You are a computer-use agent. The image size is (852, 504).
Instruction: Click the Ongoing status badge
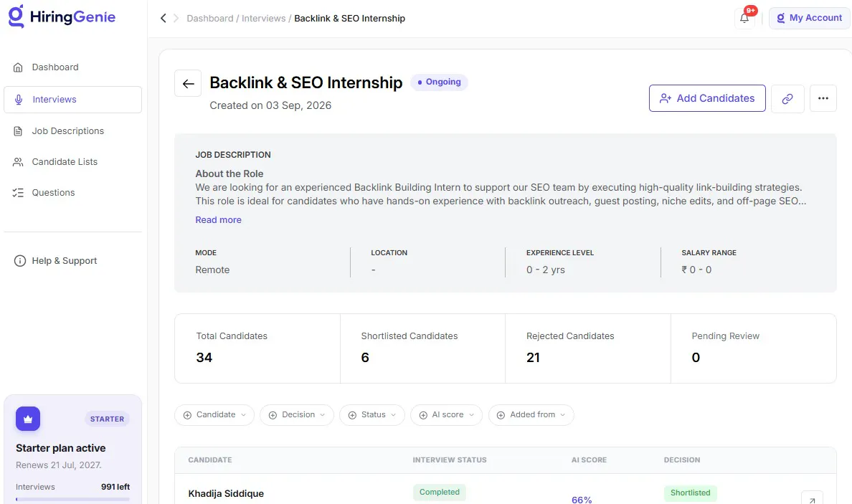[439, 82]
